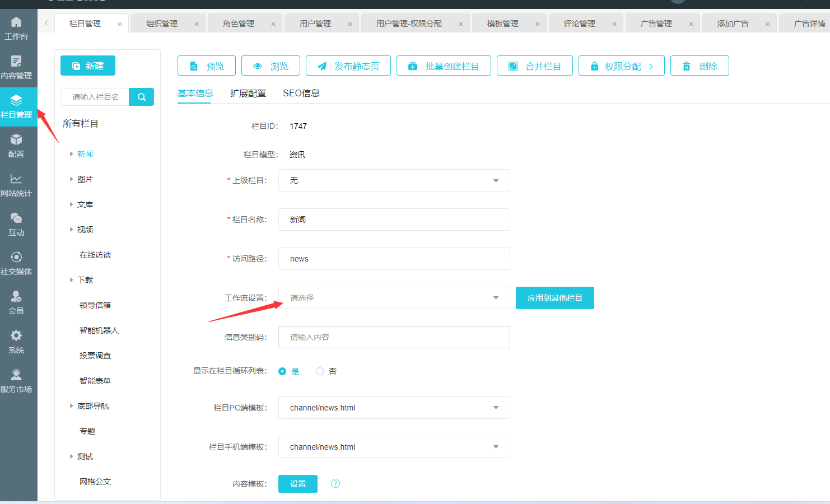This screenshot has height=504, width=830.
Task: Click the search magnifier button for 栏目
Action: (141, 97)
